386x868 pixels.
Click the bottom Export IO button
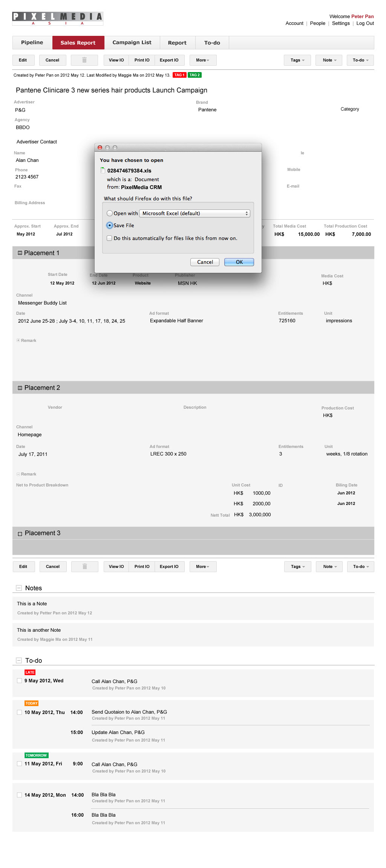point(169,566)
